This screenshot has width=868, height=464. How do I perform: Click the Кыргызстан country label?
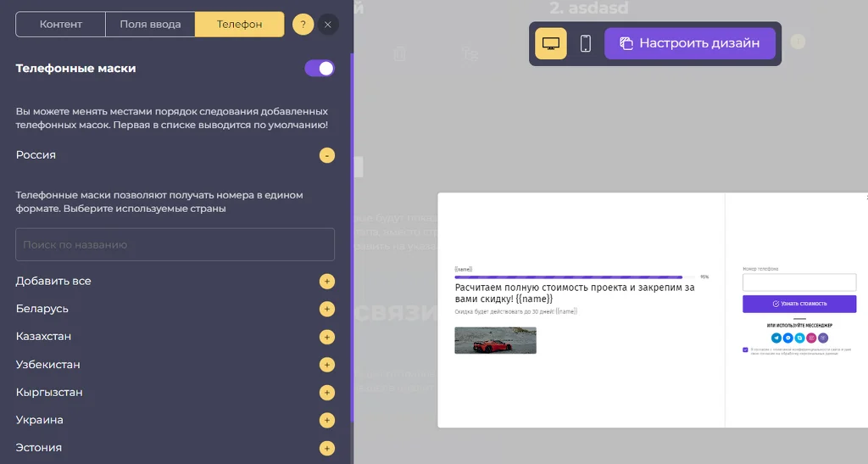click(49, 393)
